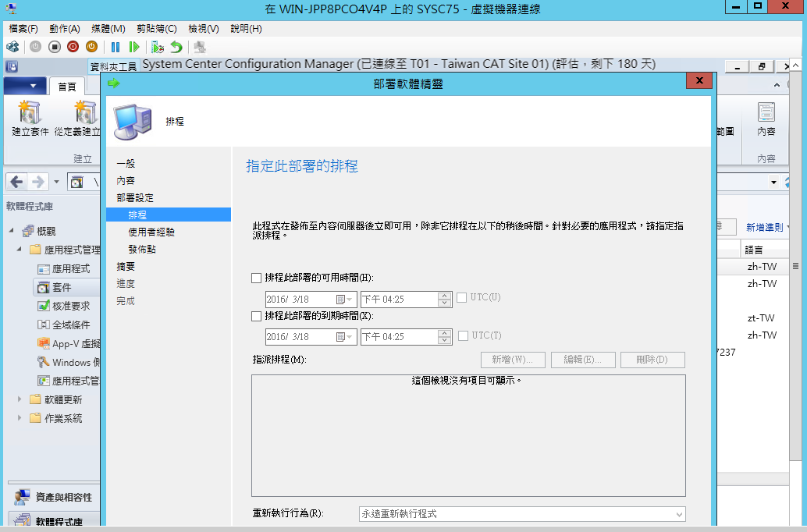Enable 排程此部署的可用時間 checkbox
This screenshot has width=807, height=532.
(256, 278)
